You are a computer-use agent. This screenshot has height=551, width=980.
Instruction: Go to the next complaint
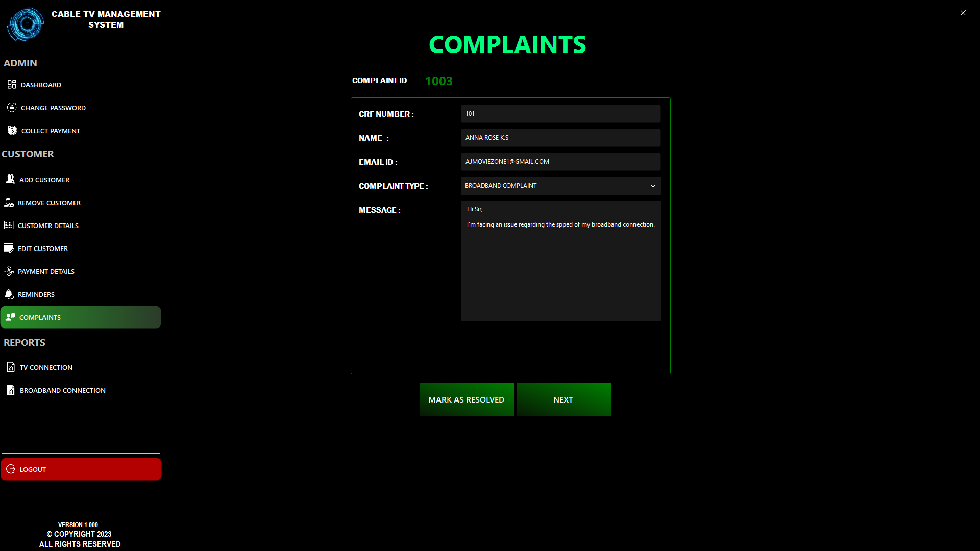tap(563, 399)
